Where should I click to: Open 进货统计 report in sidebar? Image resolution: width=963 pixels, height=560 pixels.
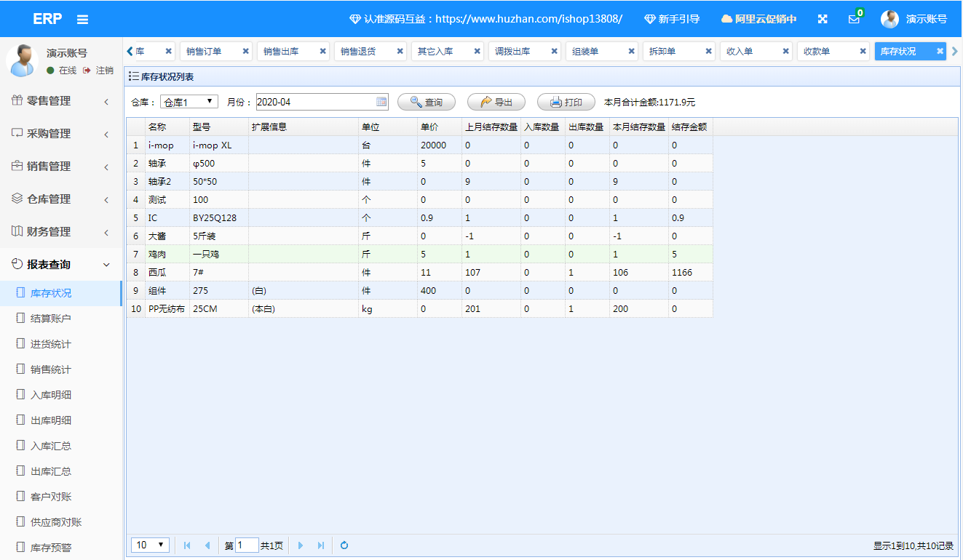pos(51,344)
